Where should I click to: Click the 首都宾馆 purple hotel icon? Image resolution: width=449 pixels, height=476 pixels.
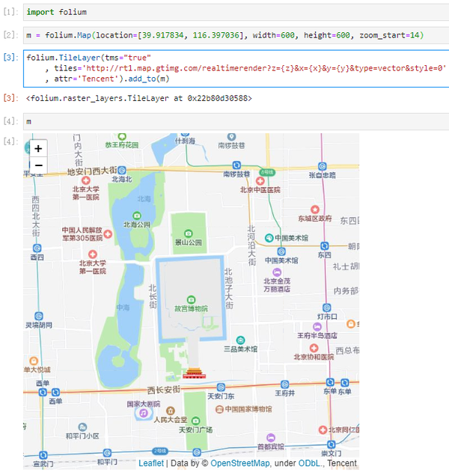271,438
